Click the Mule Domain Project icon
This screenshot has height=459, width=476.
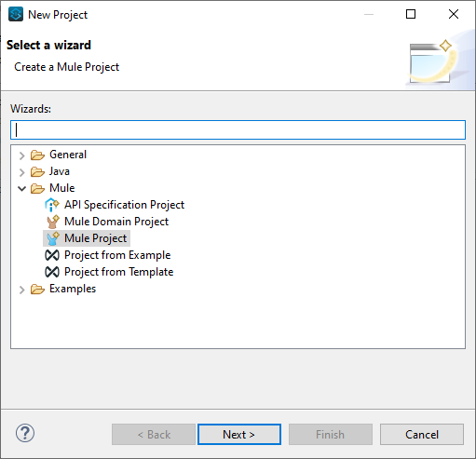point(52,222)
